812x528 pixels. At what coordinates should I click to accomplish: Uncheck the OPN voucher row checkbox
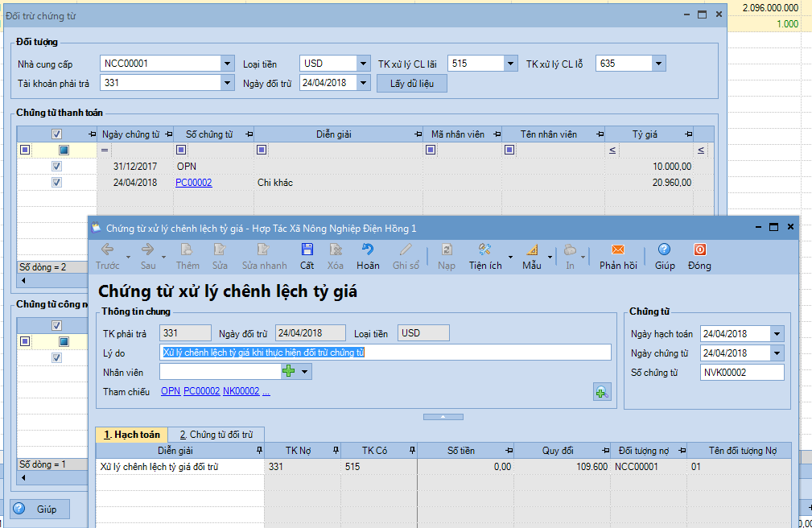point(57,167)
